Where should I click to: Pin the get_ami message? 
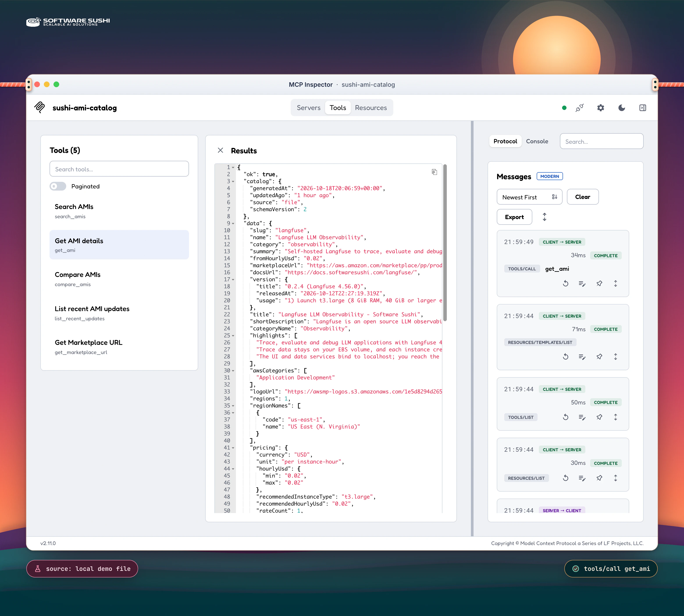pyautogui.click(x=599, y=283)
